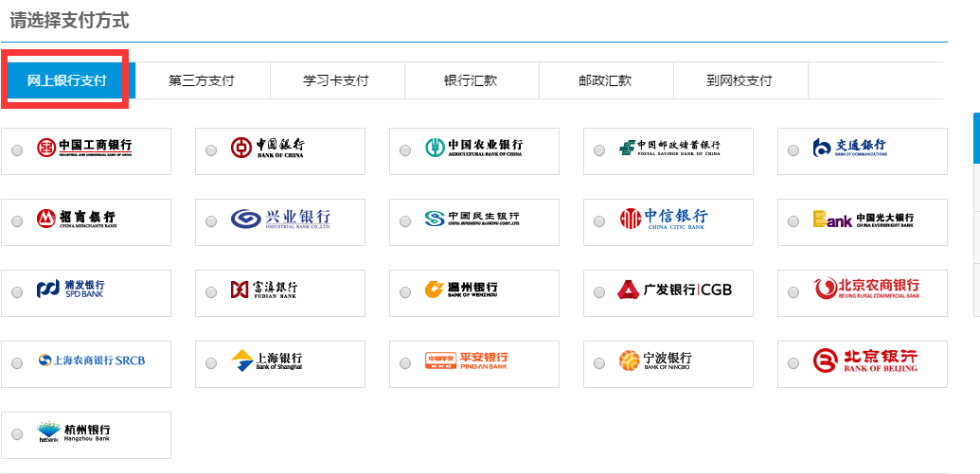Click the Hangzhou Bank logo

[74, 432]
